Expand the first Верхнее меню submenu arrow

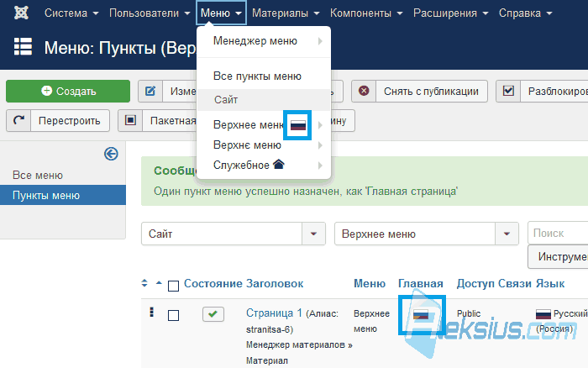[320, 125]
